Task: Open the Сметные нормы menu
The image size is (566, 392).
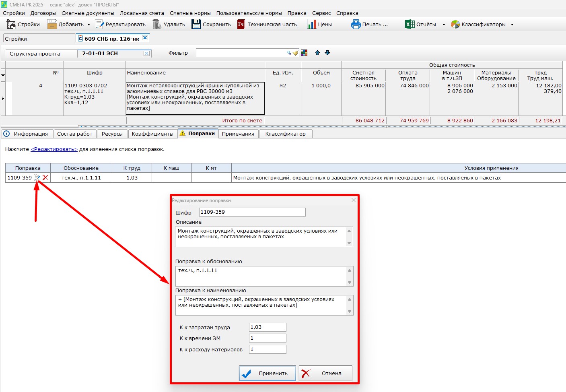Action: pyautogui.click(x=190, y=13)
